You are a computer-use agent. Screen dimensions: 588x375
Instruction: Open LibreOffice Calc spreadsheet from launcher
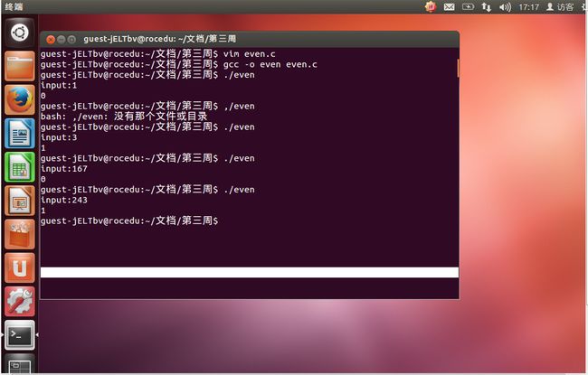click(20, 167)
